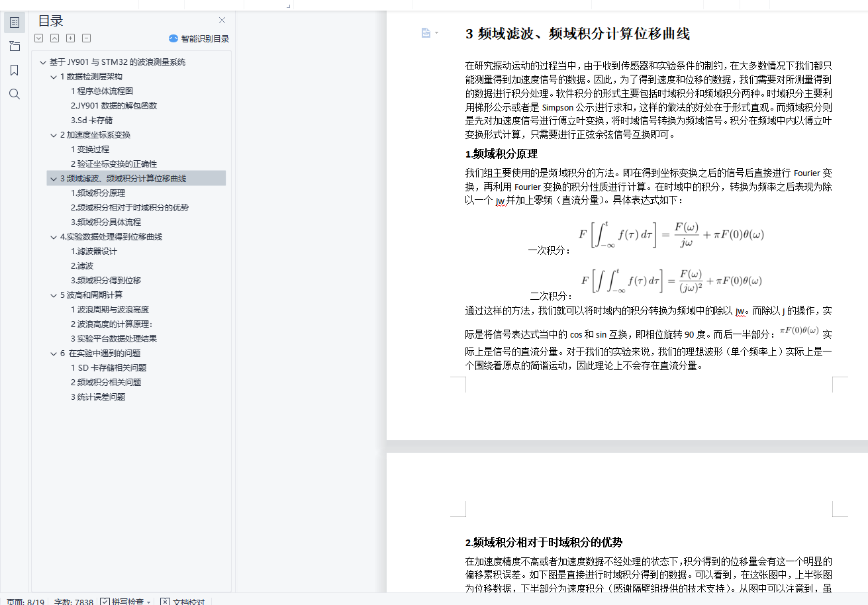Go to 1 波浪周期与波浪高度 heading
This screenshot has width=868, height=605.
[x=110, y=310]
